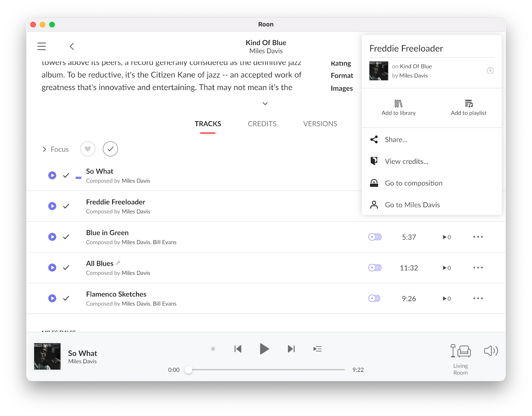This screenshot has height=416, width=532.
Task: Open now playing album art thumbnail
Action: point(47,357)
